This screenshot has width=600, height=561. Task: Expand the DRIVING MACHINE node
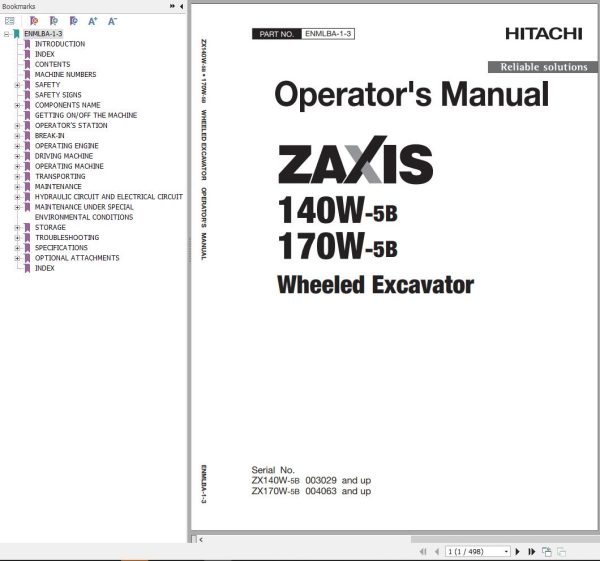(x=17, y=156)
